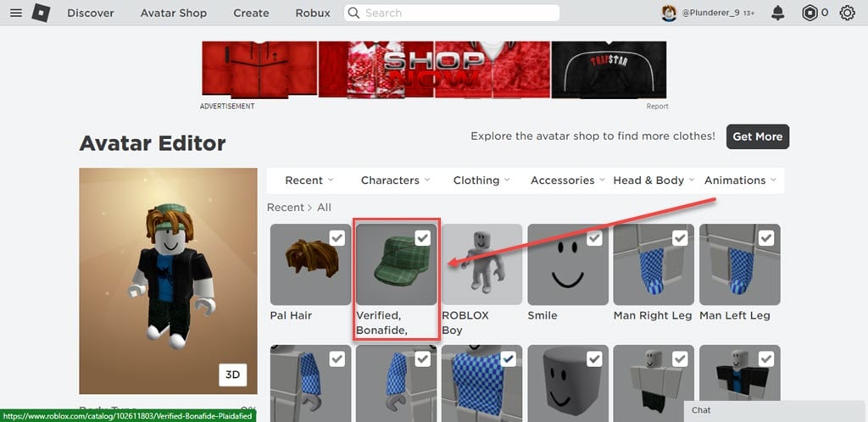The height and width of the screenshot is (422, 868).
Task: Open Avatar Shop in top navigation
Action: (173, 13)
